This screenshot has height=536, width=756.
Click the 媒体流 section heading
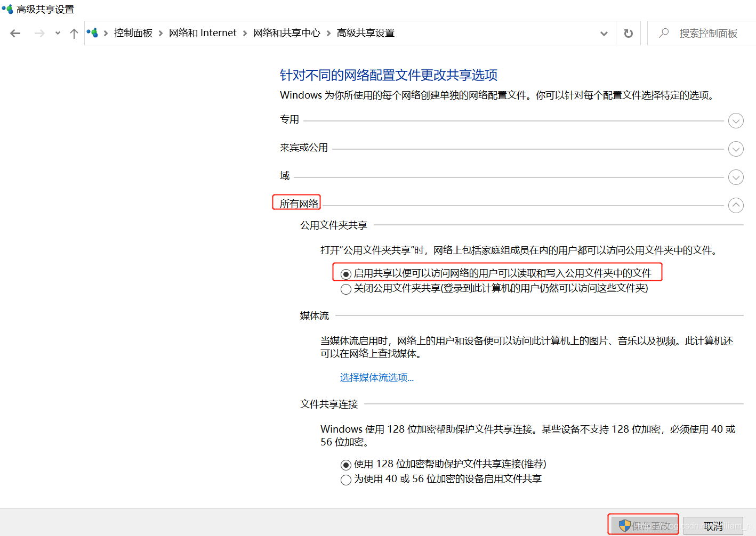[x=315, y=316]
